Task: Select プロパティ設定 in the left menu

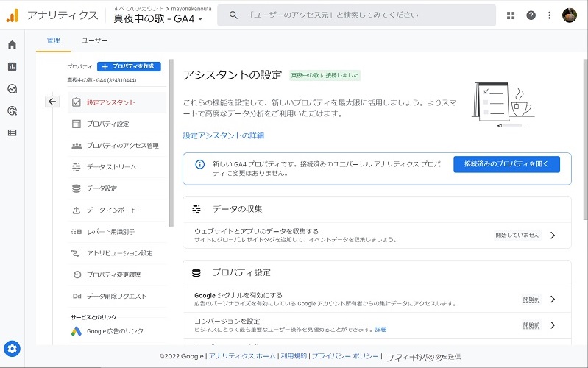Action: coord(117,124)
